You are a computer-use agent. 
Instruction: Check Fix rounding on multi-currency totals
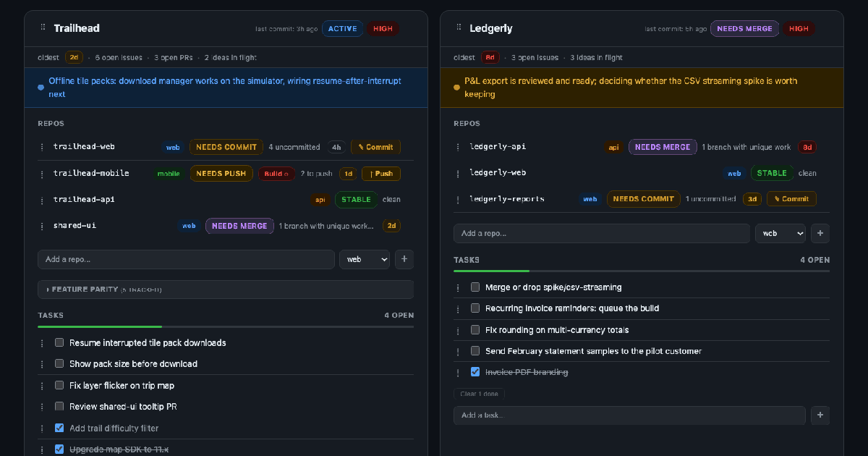475,329
